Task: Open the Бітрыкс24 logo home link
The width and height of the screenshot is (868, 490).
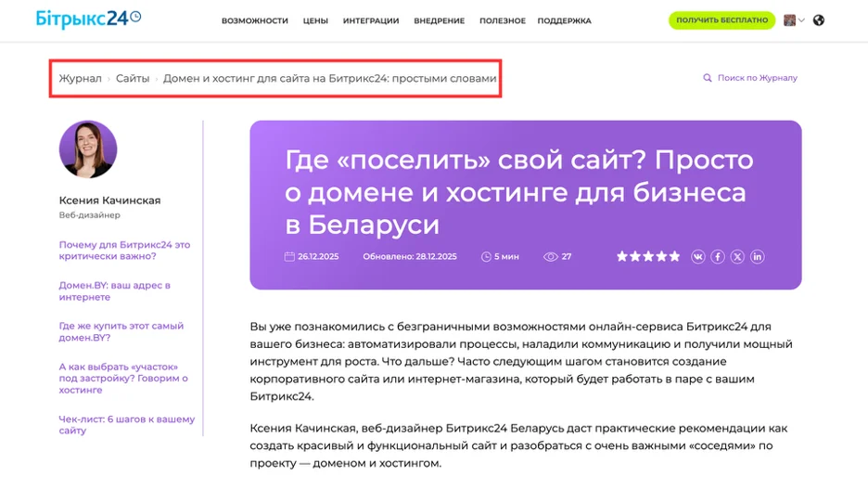Action: click(88, 19)
